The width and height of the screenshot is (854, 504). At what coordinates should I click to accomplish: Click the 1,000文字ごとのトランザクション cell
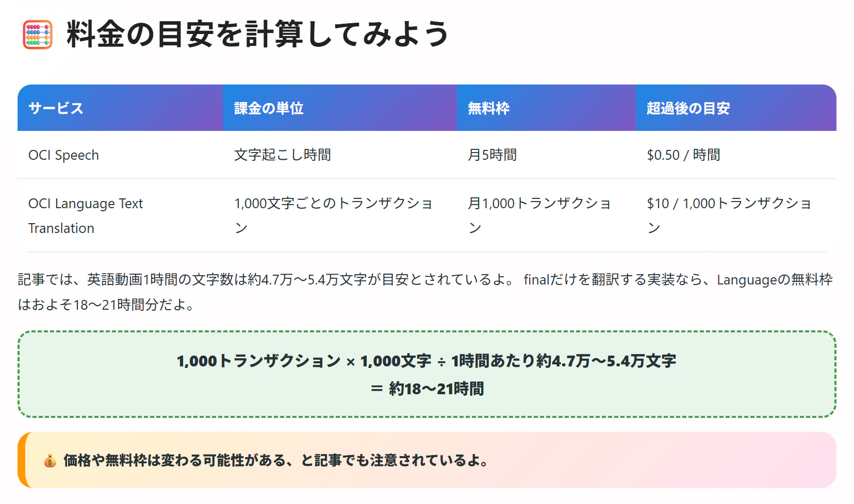(x=339, y=215)
